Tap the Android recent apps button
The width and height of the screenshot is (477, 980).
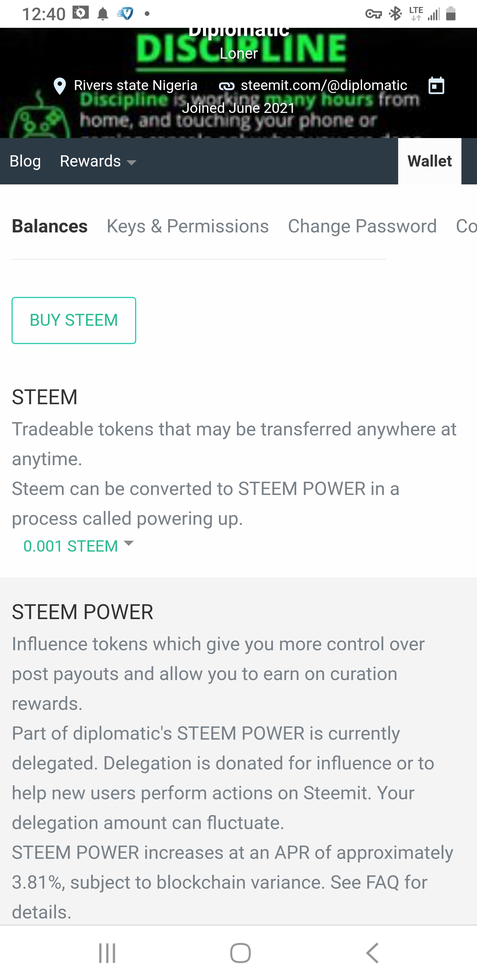point(107,953)
